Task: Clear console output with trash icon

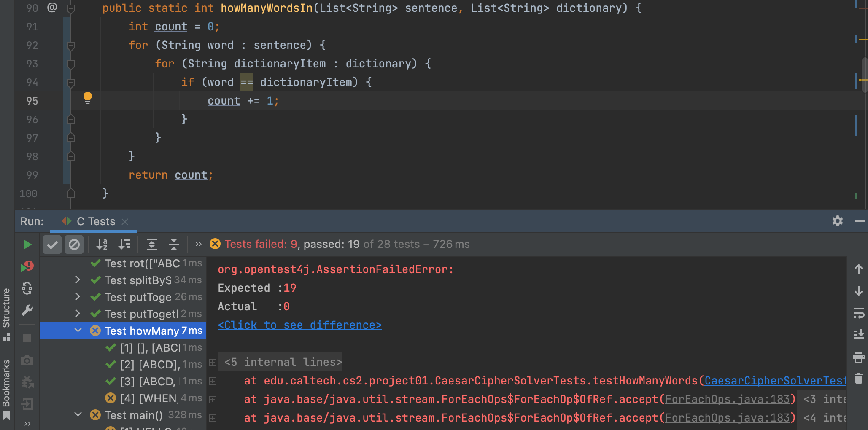Action: [x=858, y=378]
